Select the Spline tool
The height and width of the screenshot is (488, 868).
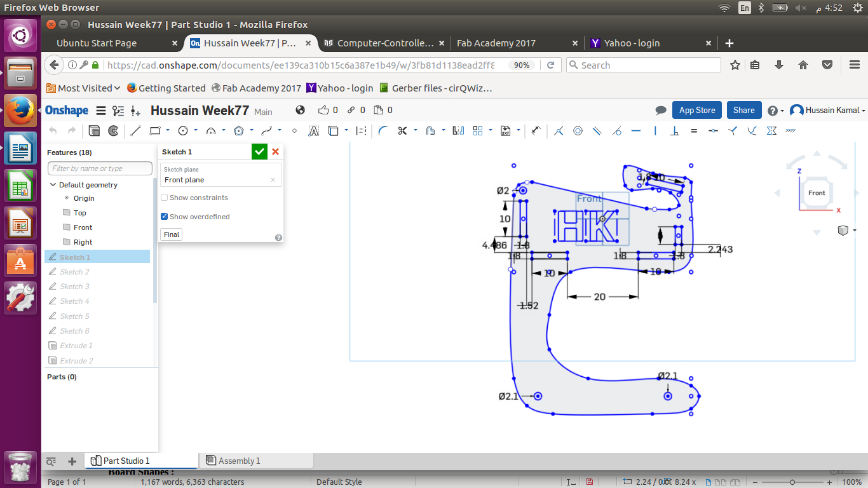267,131
